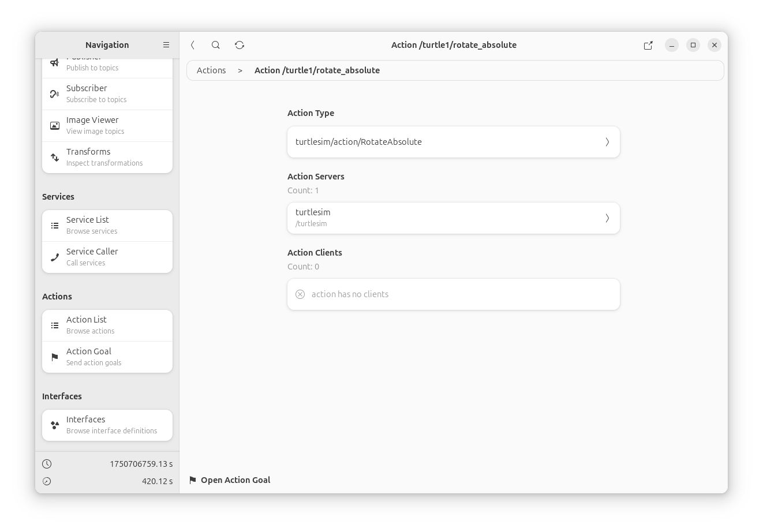Open the view in a new window via the icon
763x532 pixels.
[648, 45]
